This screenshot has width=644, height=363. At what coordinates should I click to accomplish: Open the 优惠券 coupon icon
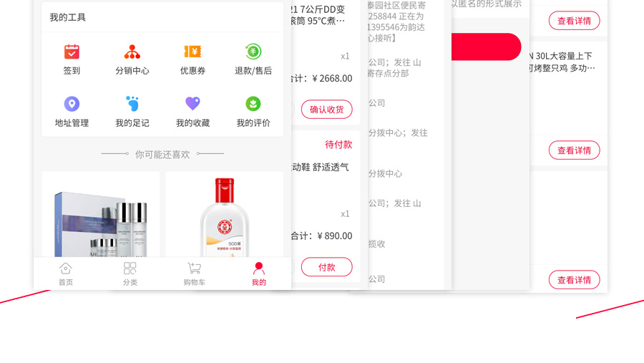192,52
